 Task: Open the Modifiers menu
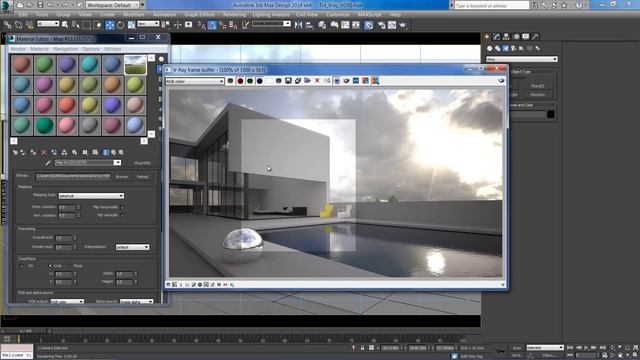pyautogui.click(x=133, y=14)
